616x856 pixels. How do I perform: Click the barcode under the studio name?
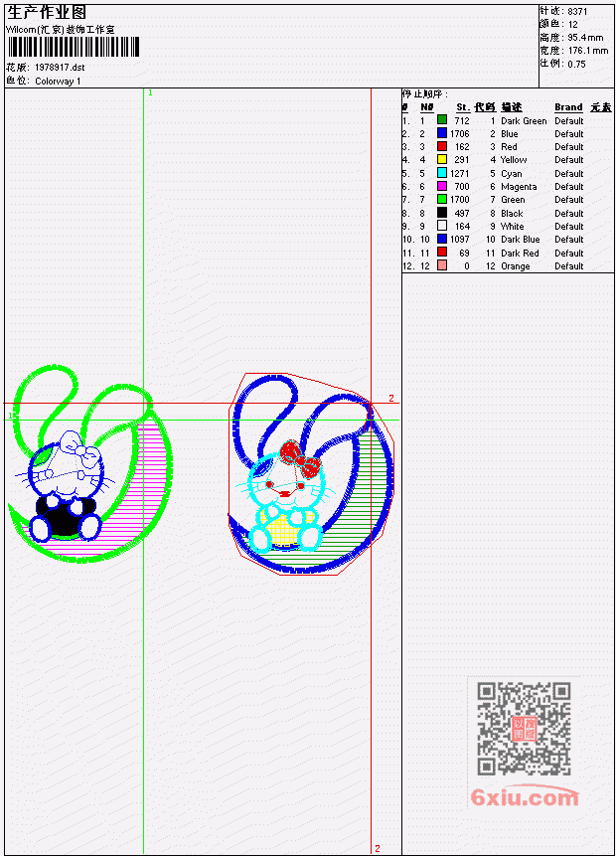(74, 47)
